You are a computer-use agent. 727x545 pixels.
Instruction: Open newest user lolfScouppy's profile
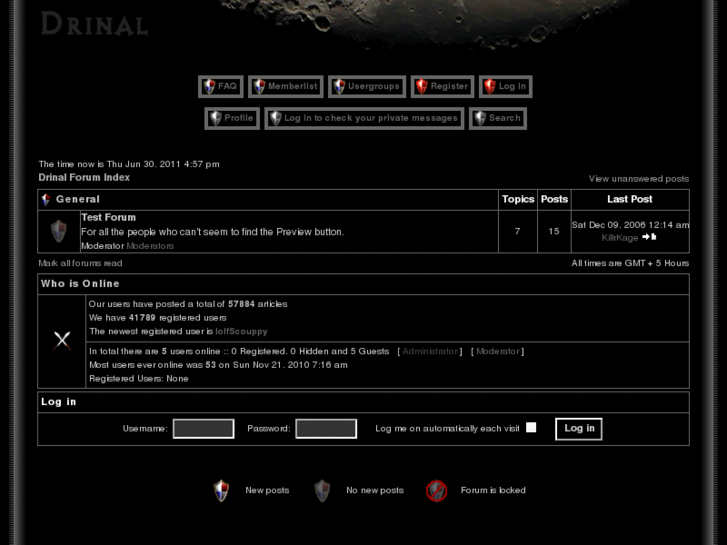241,332
